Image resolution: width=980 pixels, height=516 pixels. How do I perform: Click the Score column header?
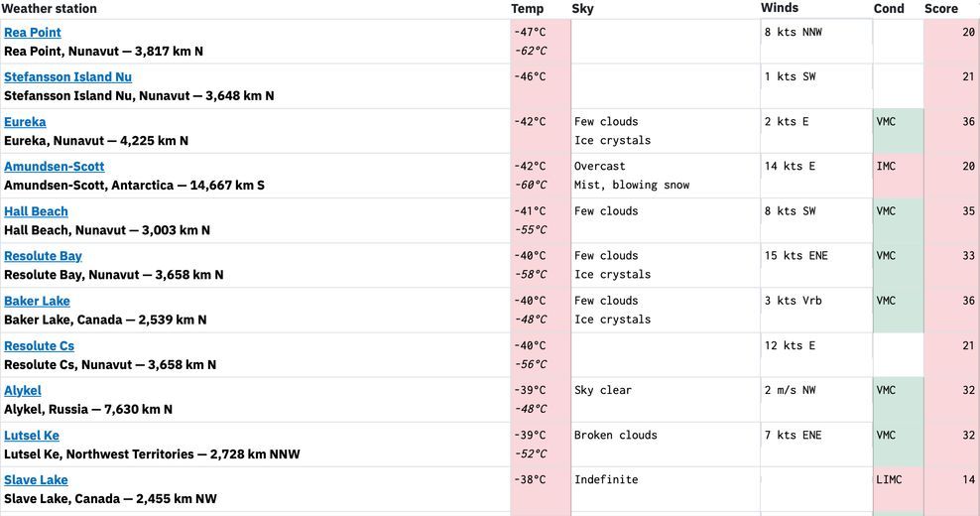click(x=941, y=9)
